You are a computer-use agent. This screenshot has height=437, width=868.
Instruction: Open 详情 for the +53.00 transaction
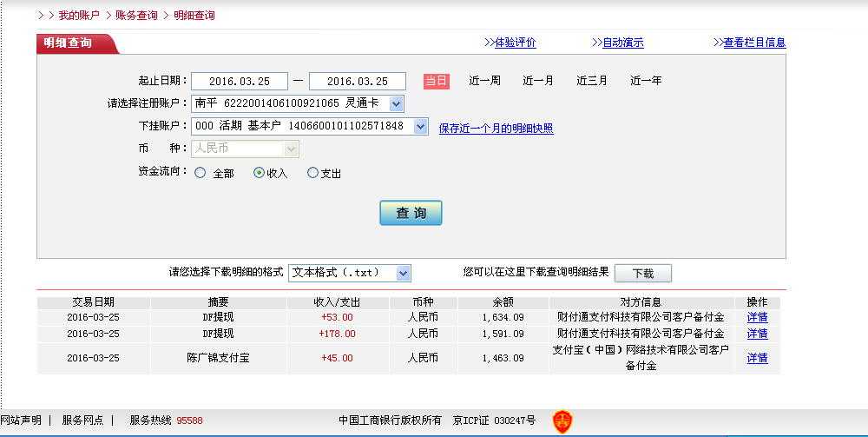(x=757, y=317)
